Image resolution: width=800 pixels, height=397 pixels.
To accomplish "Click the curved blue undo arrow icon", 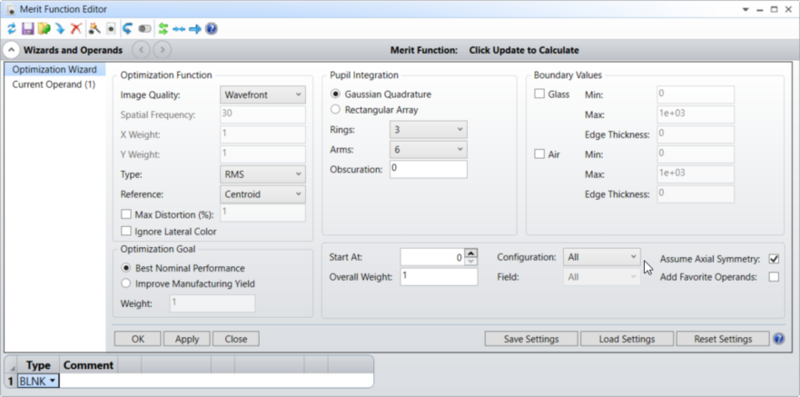I will pos(127,29).
